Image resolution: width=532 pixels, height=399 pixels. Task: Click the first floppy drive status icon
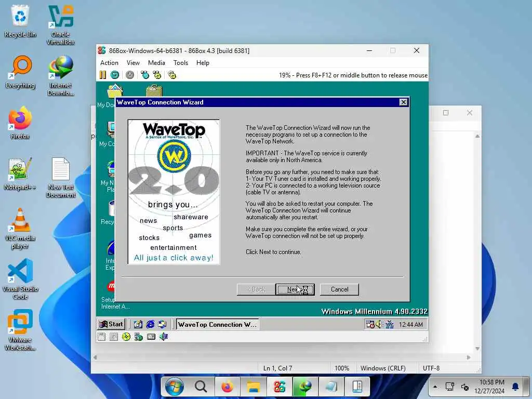[x=101, y=337]
